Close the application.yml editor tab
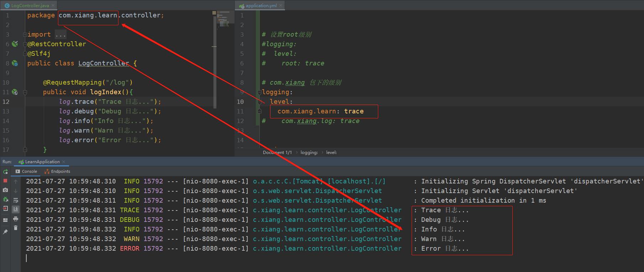 (x=281, y=5)
